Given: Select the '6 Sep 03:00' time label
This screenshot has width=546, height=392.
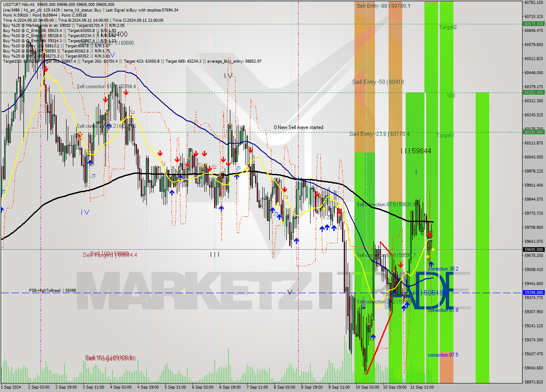Looking at the screenshot, I should (203, 387).
